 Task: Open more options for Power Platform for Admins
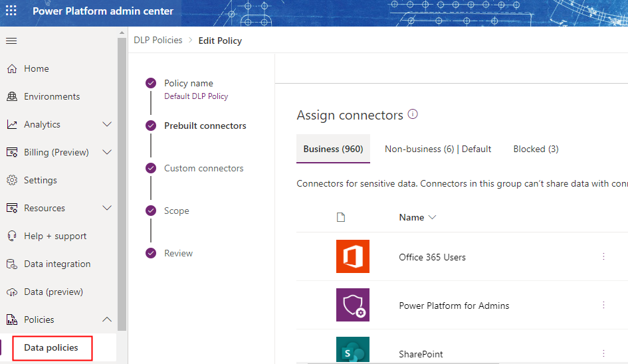tap(603, 305)
